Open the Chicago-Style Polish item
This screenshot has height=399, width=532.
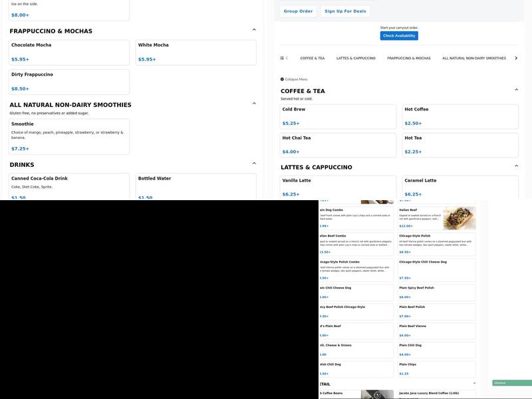click(x=437, y=243)
